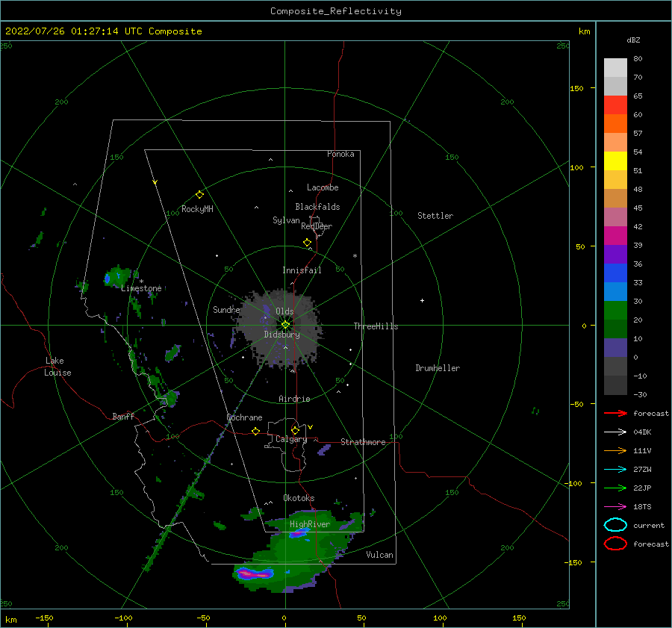
Task: Click the Calgary city label
Action: 291,439
